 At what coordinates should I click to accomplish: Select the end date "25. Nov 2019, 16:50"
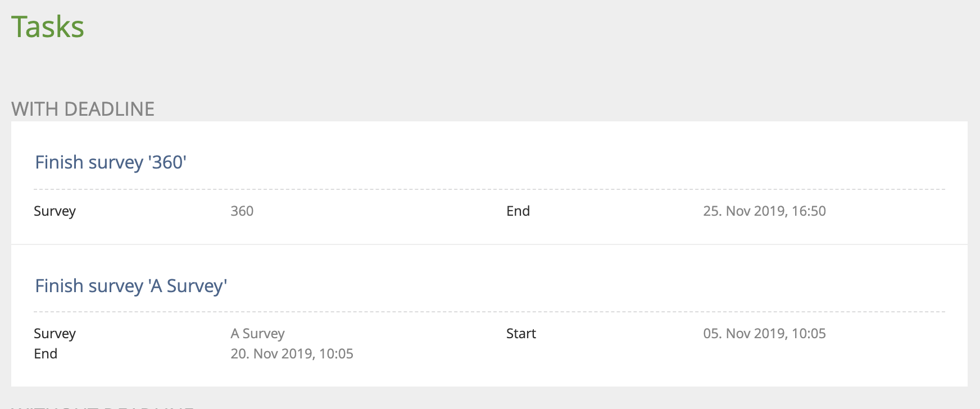764,211
